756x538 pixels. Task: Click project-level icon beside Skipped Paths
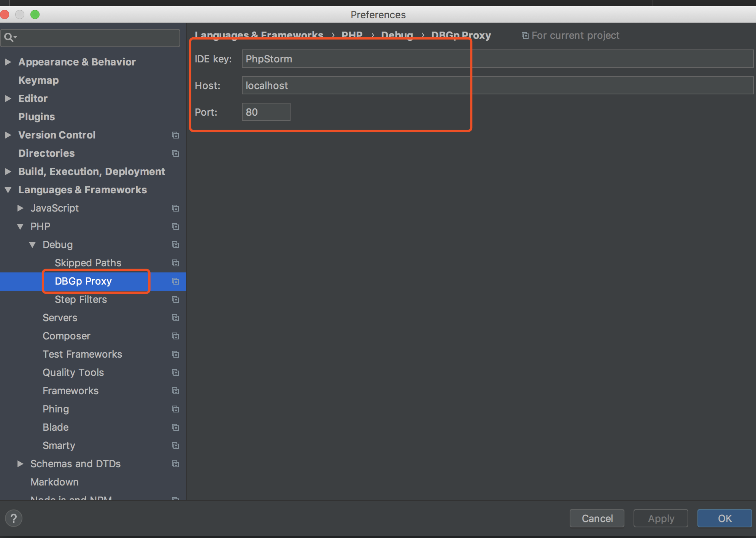[175, 263]
